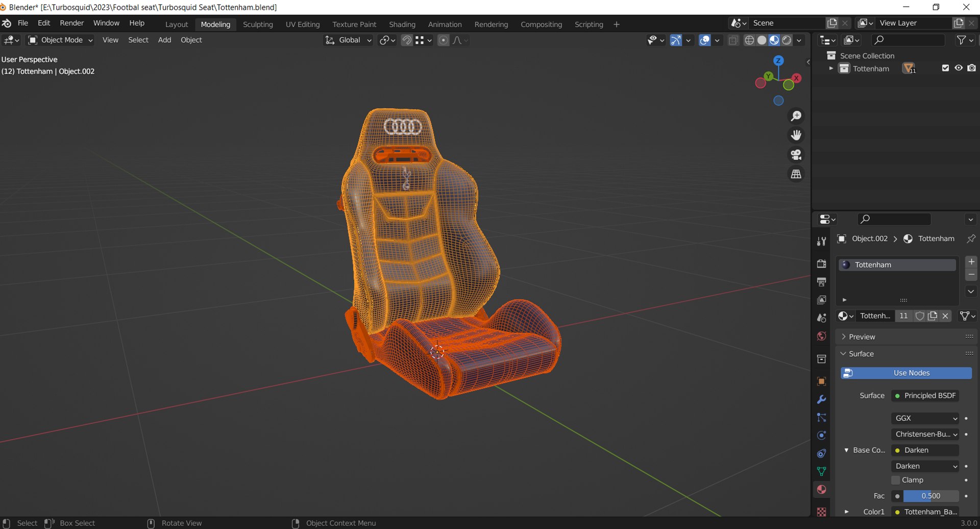Open the Object Mode dropdown
Screen dimensions: 980x529
point(60,40)
